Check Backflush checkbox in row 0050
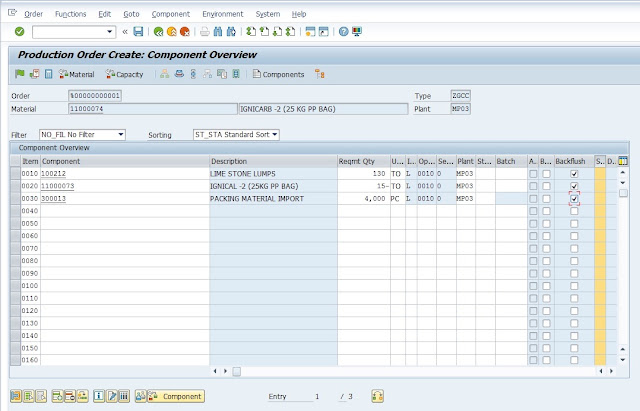Image resolution: width=640 pixels, height=411 pixels. coord(574,224)
